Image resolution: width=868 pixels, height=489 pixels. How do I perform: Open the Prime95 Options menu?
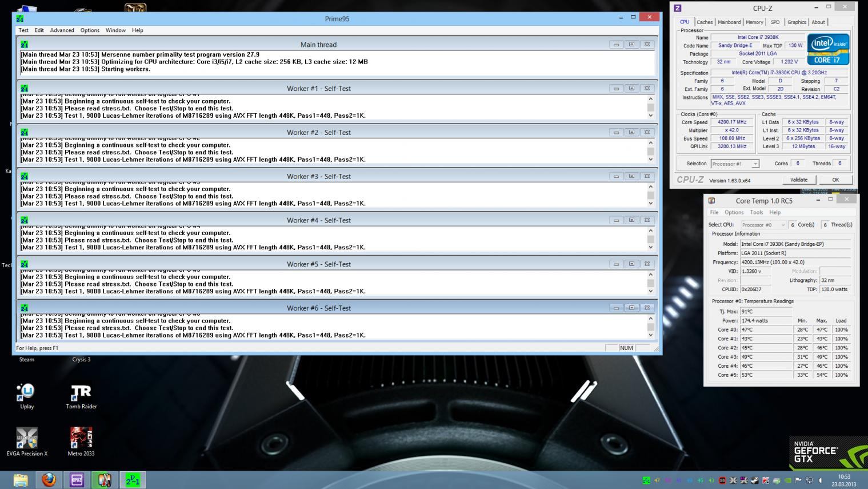coord(90,30)
